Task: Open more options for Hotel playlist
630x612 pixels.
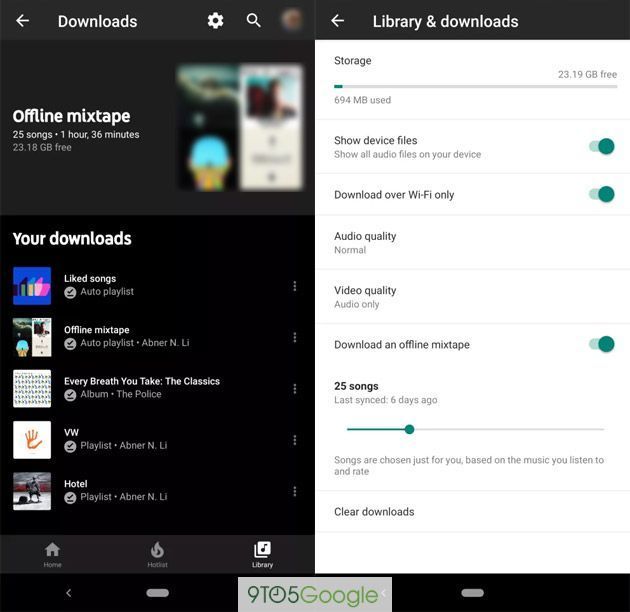Action: (294, 491)
